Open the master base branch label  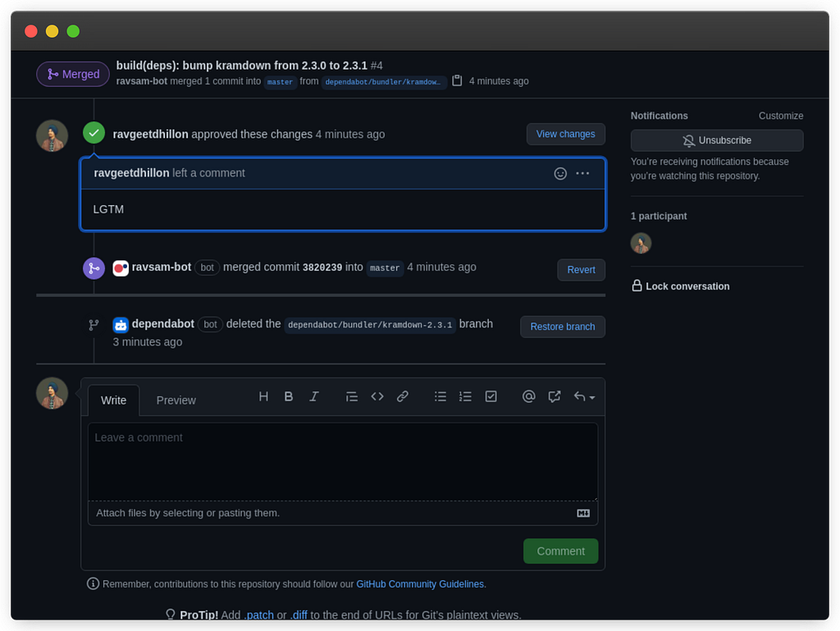coord(281,82)
